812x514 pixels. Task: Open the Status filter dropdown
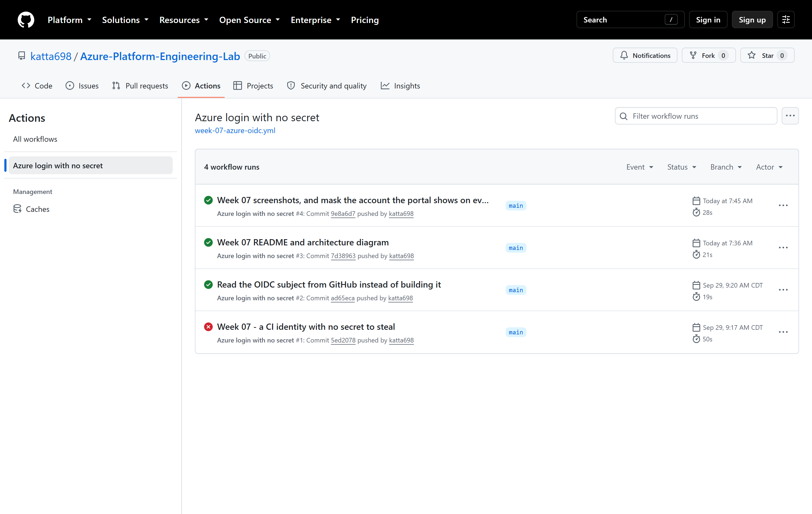tap(682, 167)
